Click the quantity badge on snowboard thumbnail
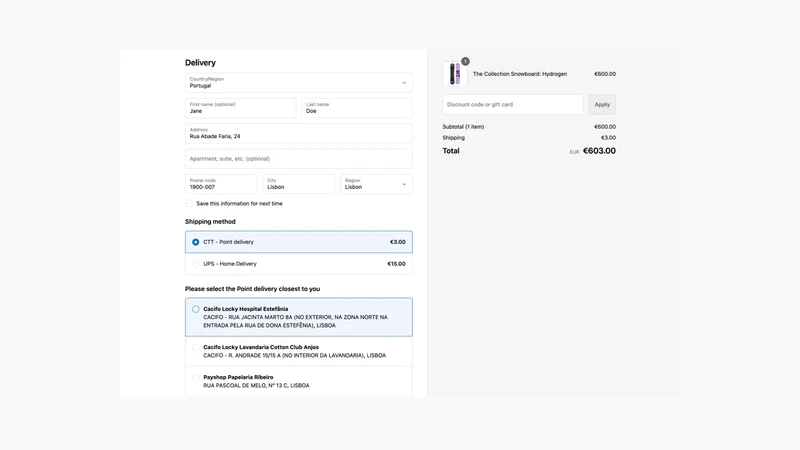 click(x=465, y=61)
